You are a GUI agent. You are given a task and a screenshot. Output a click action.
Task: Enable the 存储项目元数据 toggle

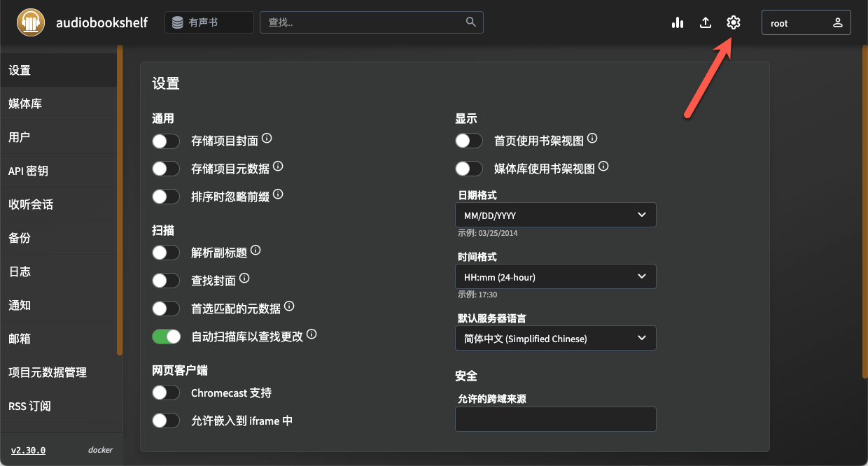[166, 169]
